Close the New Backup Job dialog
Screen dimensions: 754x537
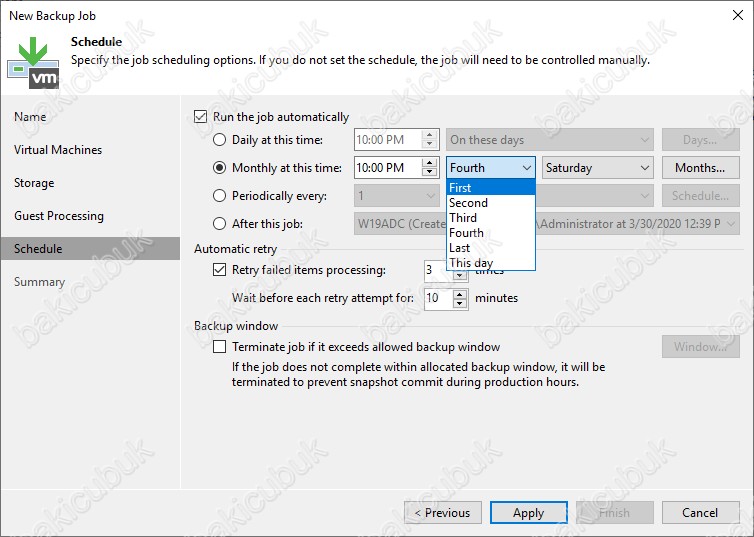pos(738,15)
